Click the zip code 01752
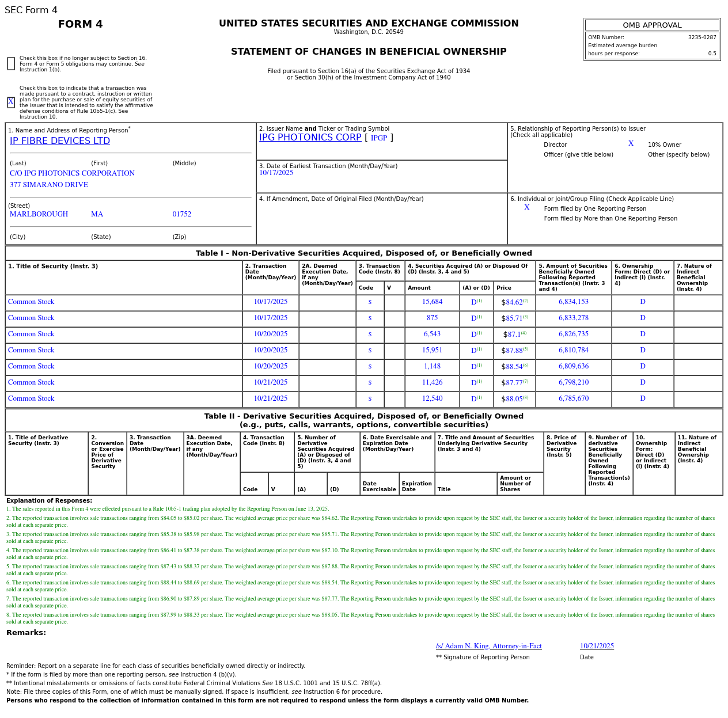Screen dimensions: 728x718 [x=181, y=215]
